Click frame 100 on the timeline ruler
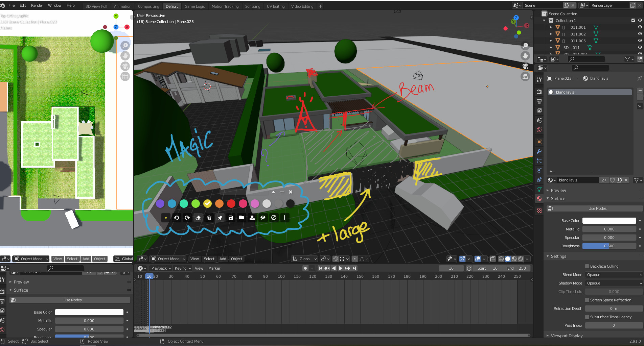This screenshot has height=346, width=644. point(281,276)
